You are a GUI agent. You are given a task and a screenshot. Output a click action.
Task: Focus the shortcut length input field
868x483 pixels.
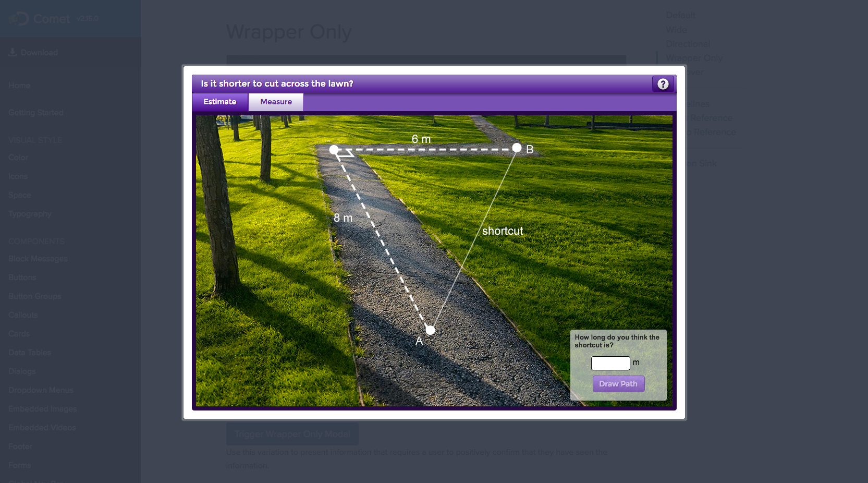610,363
